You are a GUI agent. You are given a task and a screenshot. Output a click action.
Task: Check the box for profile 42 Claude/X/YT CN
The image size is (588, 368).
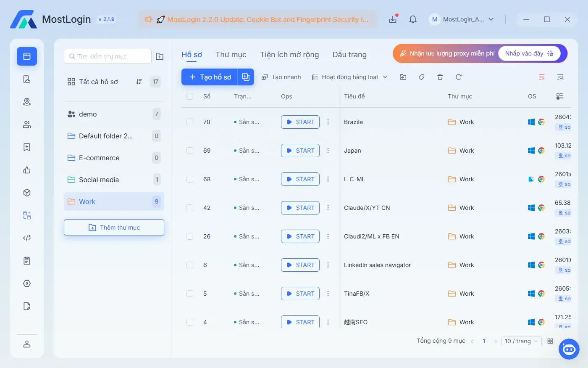pos(190,208)
